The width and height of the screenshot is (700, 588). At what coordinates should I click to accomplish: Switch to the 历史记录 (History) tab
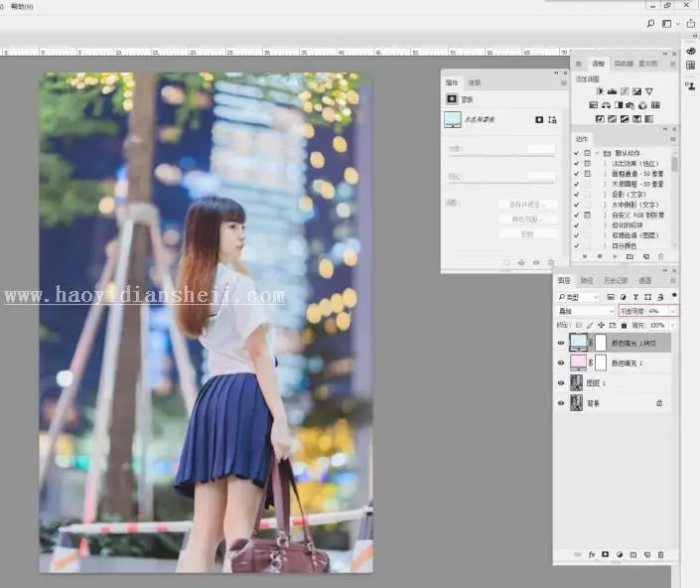click(616, 280)
